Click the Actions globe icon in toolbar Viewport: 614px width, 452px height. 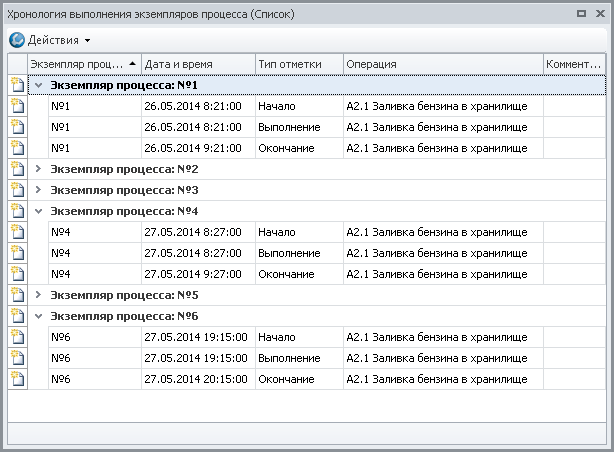click(17, 40)
